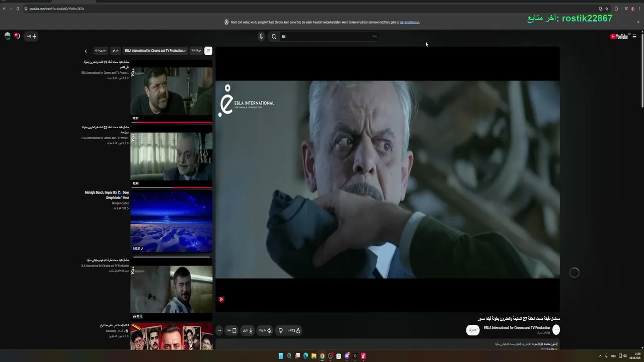Screen dimensions: 644x362
Task: Select the white active filter chip
Action: [x=208, y=51]
